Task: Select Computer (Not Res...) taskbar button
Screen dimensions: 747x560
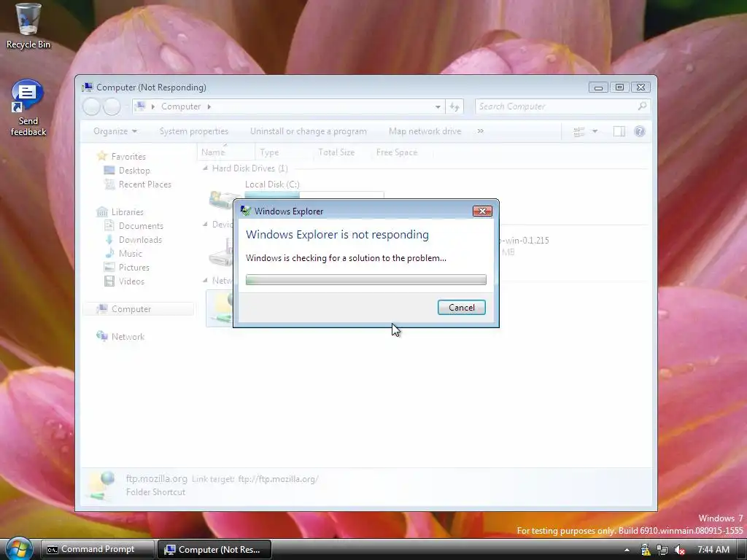Action: [x=214, y=549]
